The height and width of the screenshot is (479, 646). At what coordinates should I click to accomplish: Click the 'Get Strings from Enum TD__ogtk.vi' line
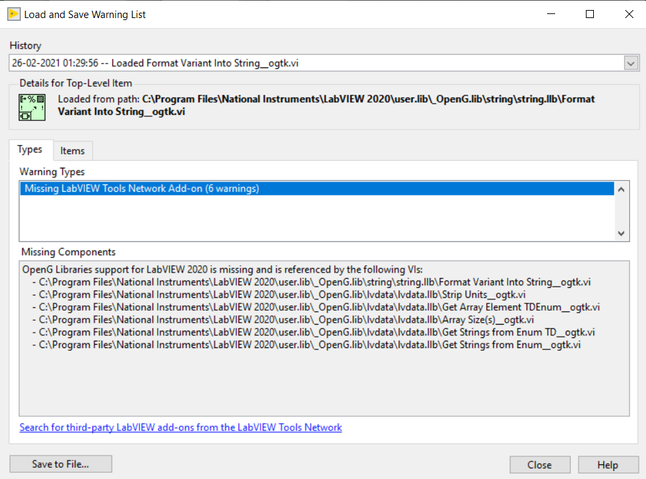314,332
